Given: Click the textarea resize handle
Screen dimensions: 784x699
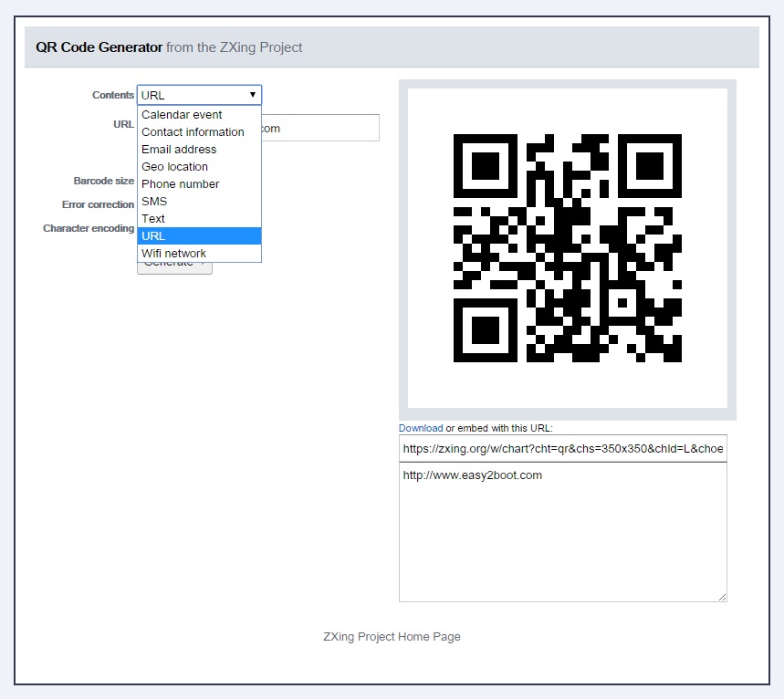Looking at the screenshot, I should [722, 597].
